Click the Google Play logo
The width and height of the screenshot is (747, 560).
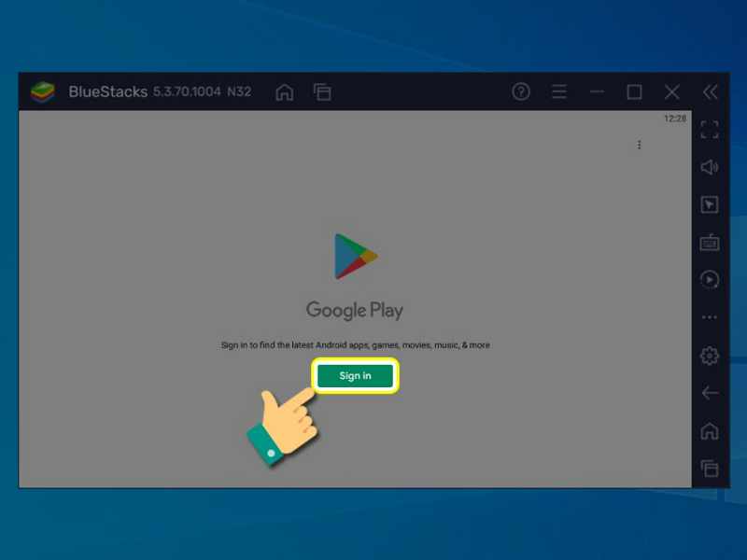[355, 256]
